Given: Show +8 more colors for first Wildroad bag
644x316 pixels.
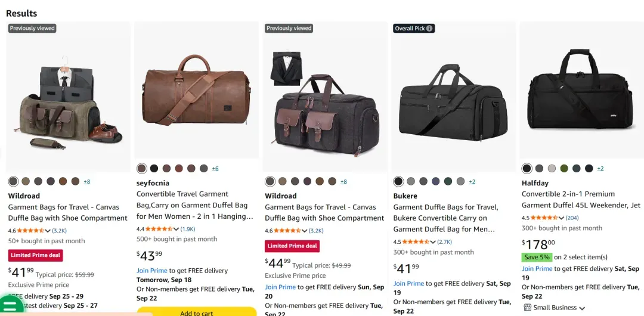Looking at the screenshot, I should point(86,181).
